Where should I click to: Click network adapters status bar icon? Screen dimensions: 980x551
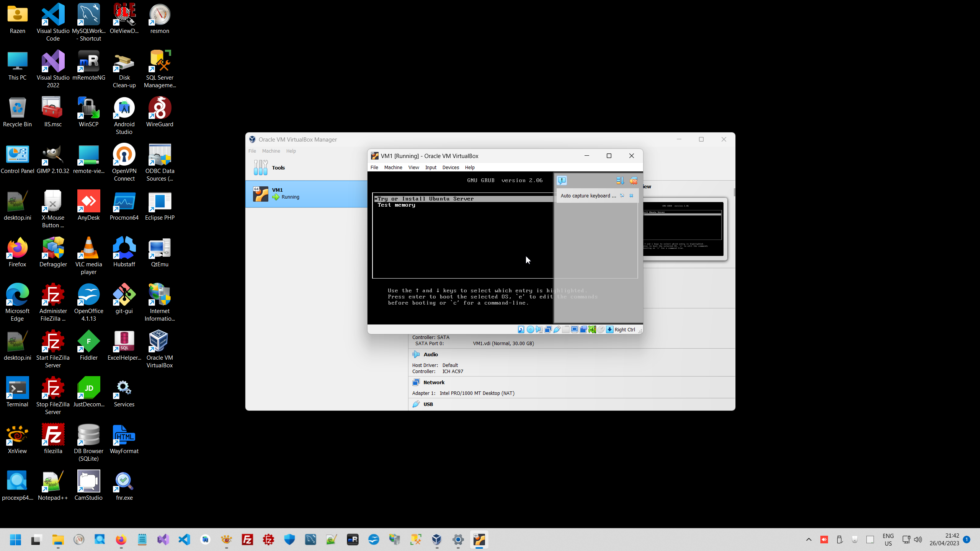pyautogui.click(x=548, y=329)
